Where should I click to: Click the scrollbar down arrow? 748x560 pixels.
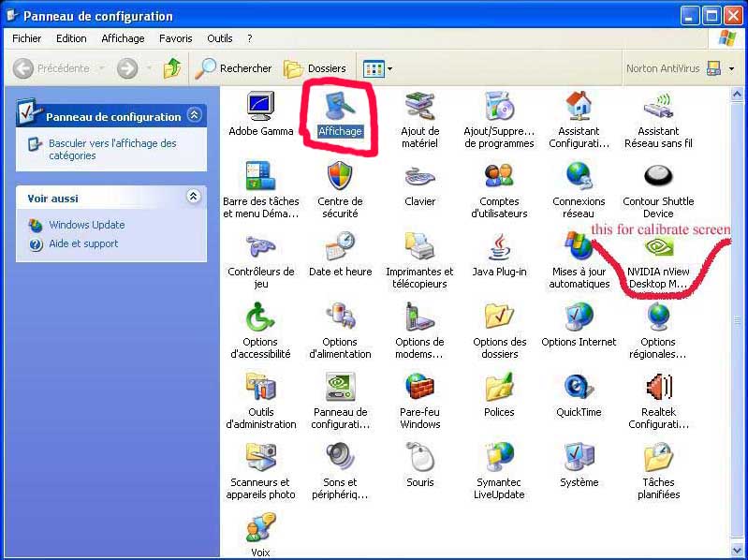click(737, 552)
